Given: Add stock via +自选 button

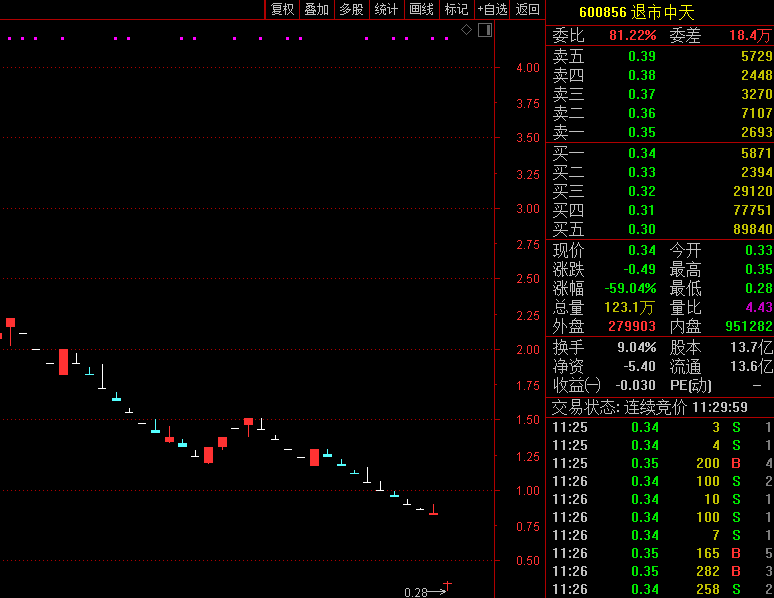Looking at the screenshot, I should 492,9.
